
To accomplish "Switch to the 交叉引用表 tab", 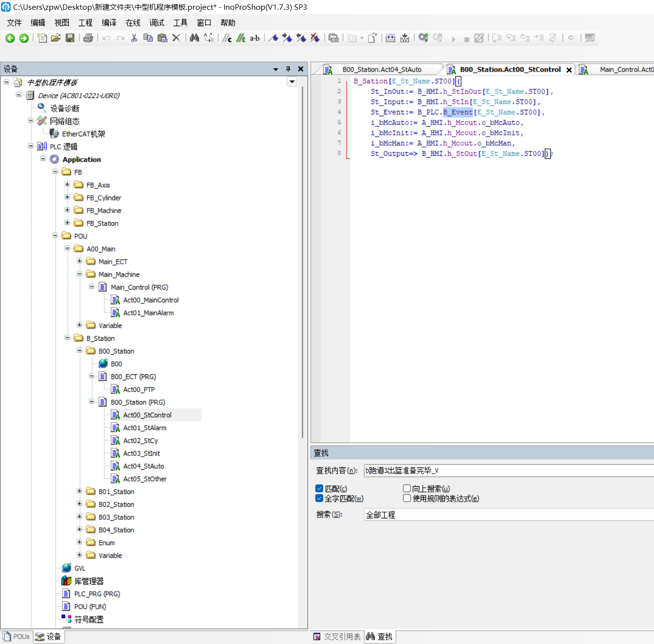I will point(337,637).
